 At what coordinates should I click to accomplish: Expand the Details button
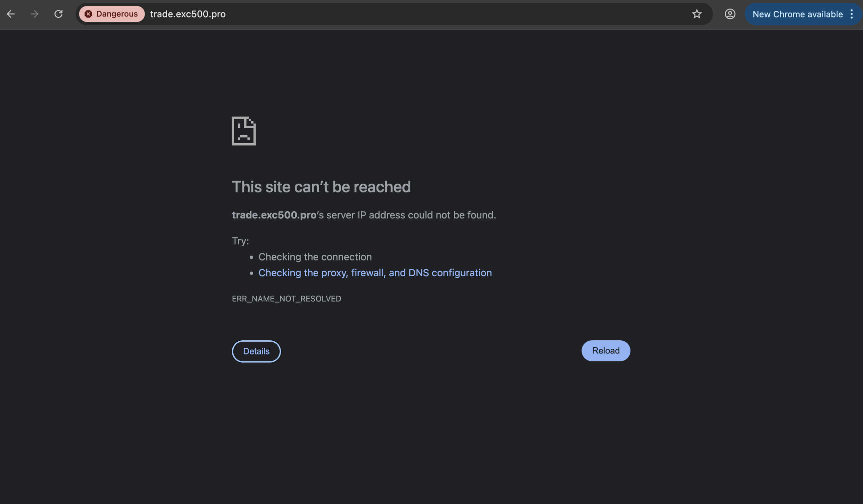[256, 351]
